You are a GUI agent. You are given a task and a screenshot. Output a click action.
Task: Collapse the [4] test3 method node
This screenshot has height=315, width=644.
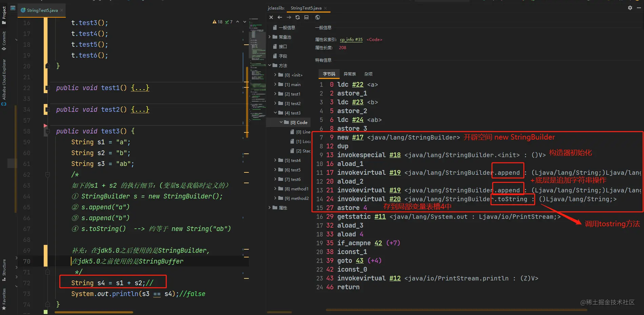click(275, 113)
